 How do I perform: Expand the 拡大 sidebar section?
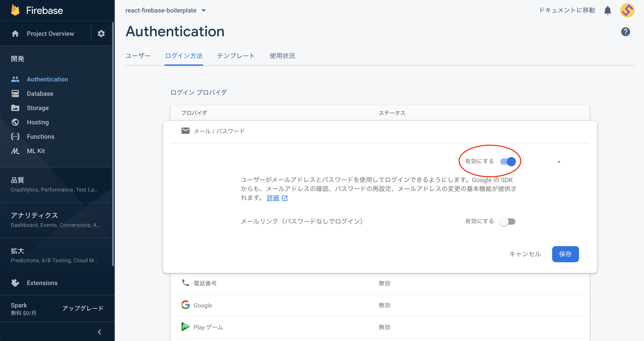pyautogui.click(x=56, y=255)
